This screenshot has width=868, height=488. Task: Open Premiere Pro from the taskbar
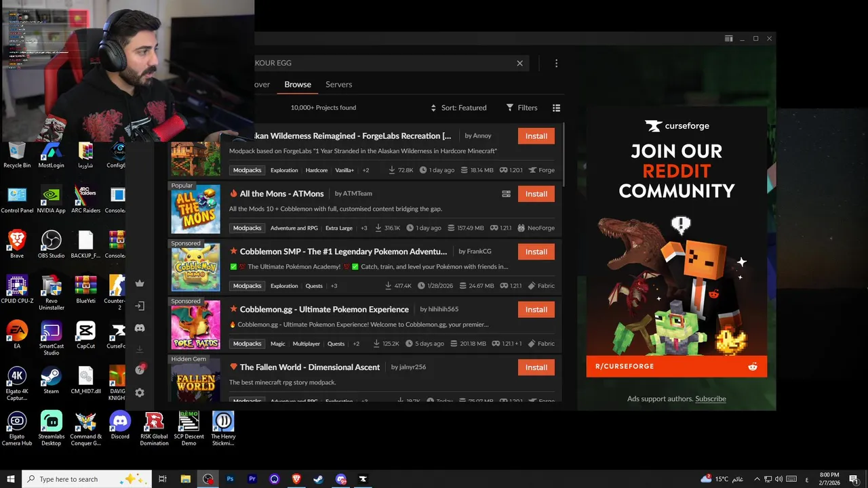tap(252, 479)
